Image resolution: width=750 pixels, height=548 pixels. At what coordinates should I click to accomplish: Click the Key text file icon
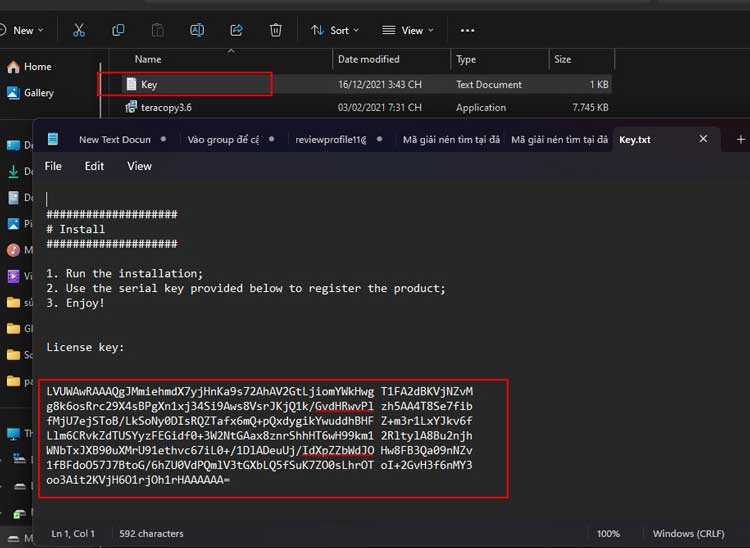point(131,84)
